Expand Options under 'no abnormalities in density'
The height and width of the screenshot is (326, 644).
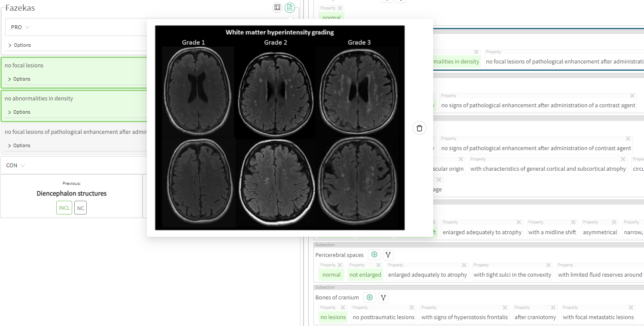point(19,112)
